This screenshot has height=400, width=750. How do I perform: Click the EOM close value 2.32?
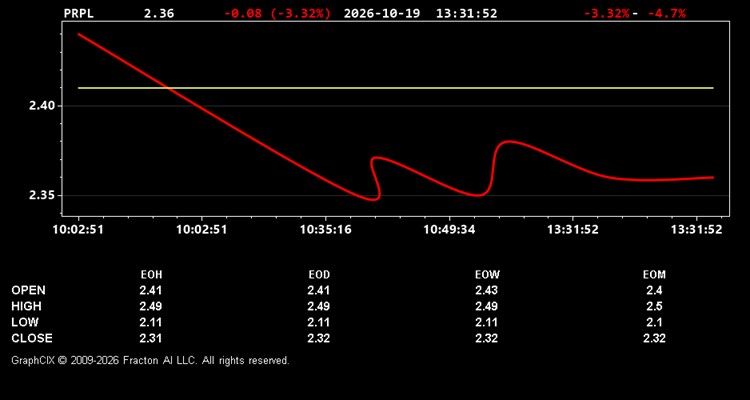pyautogui.click(x=654, y=338)
